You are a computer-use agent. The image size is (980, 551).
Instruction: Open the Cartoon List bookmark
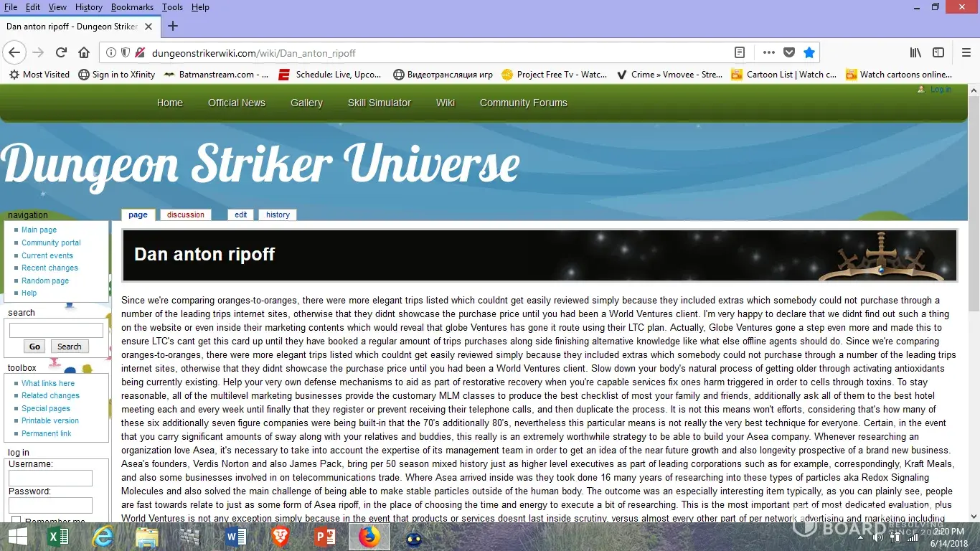tap(784, 74)
